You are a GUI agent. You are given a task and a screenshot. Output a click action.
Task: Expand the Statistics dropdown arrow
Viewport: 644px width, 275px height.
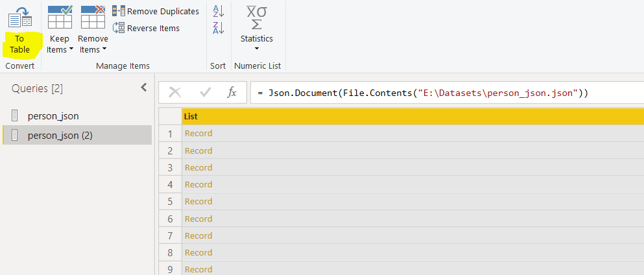[256, 49]
